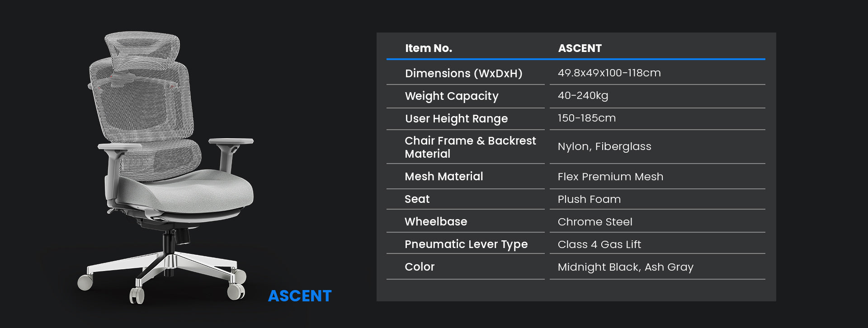Select the Wheelbase row label
Image resolution: width=868 pixels, height=328 pixels.
click(436, 221)
